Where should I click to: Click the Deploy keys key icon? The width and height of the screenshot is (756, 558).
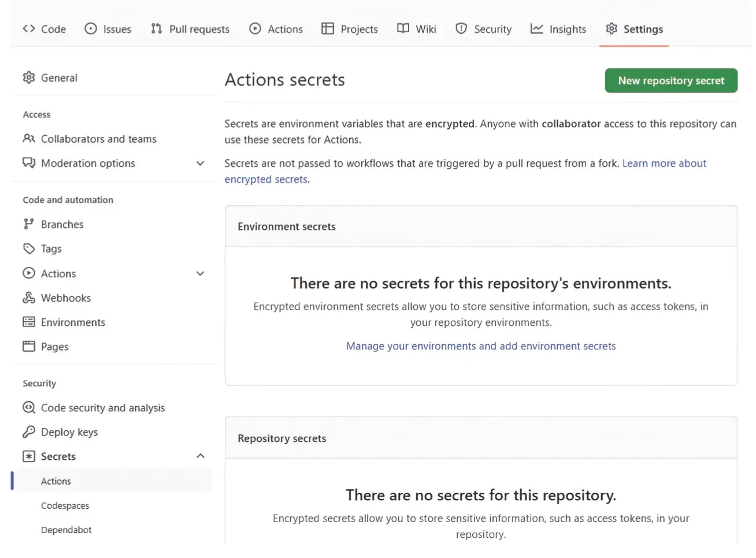click(29, 432)
